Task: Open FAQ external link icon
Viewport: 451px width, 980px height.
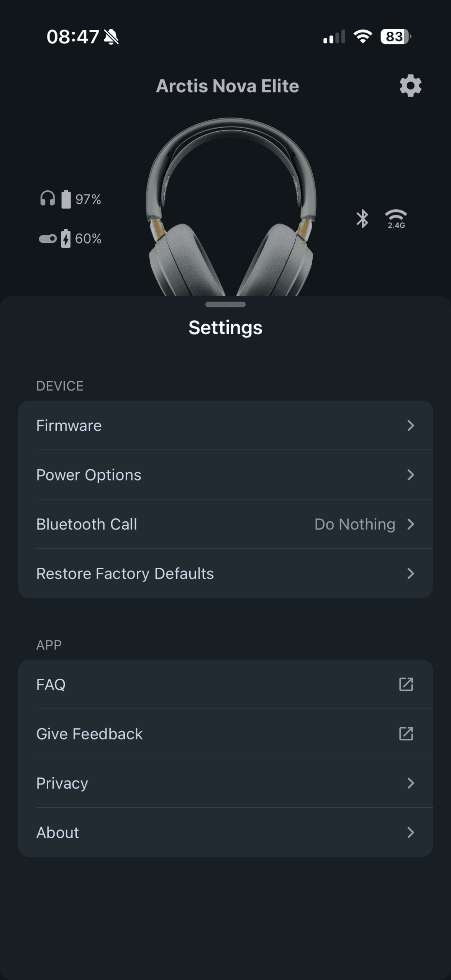Action: tap(406, 684)
